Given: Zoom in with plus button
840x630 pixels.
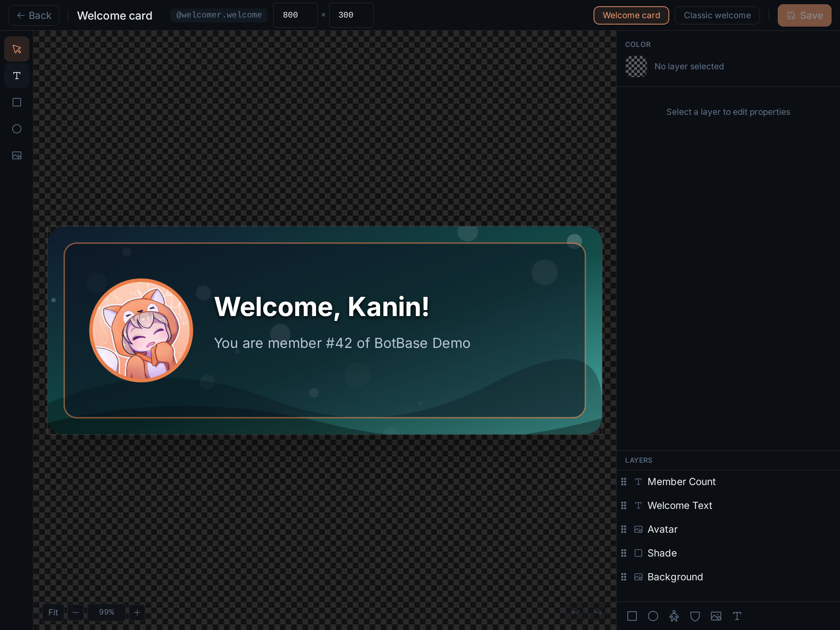Looking at the screenshot, I should (137, 612).
